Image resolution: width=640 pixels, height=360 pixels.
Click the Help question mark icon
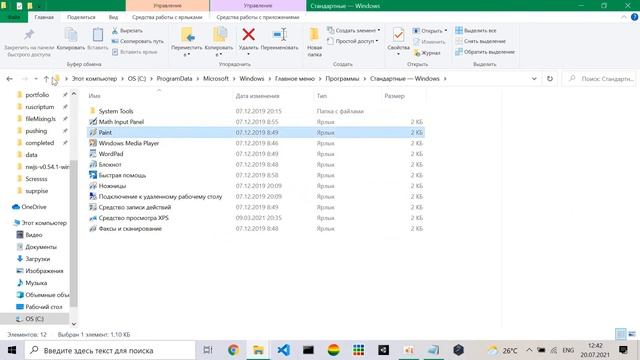634,17
